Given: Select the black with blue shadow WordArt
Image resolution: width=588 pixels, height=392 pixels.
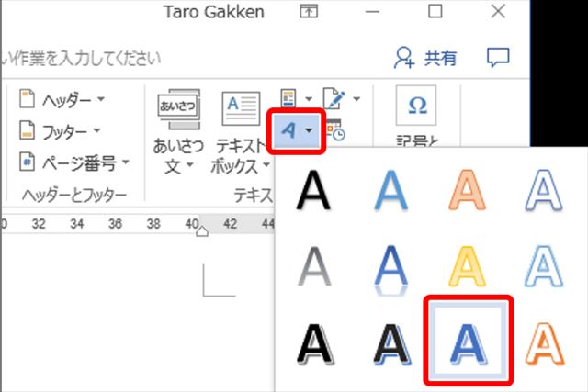Looking at the screenshot, I should tap(392, 344).
